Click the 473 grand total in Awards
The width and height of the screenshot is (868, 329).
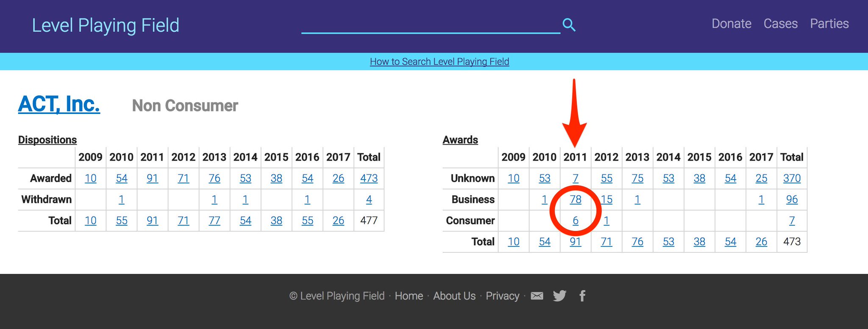792,242
